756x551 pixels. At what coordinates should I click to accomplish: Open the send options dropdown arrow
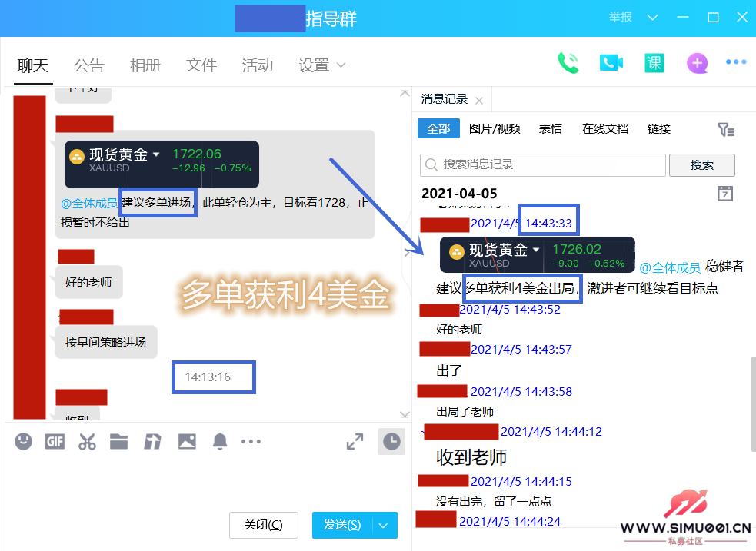click(384, 526)
